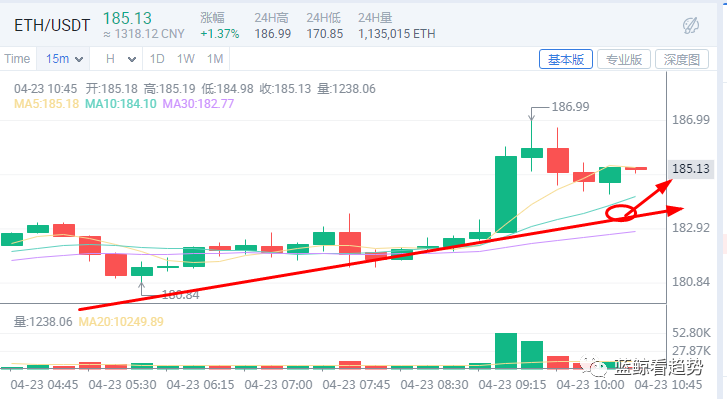
Task: Click the 1,135,015 ETH volume value
Action: point(396,34)
